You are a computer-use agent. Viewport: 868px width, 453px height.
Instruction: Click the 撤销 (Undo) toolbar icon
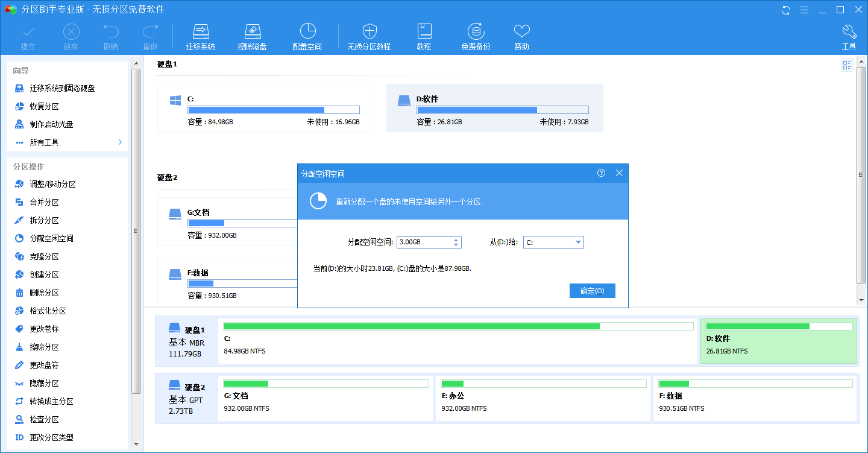click(111, 37)
